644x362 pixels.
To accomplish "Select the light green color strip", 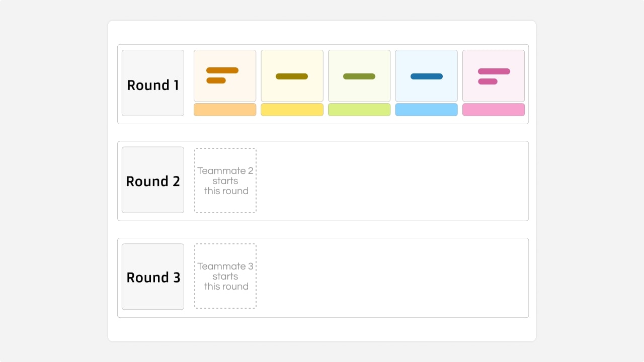I will 359,110.
